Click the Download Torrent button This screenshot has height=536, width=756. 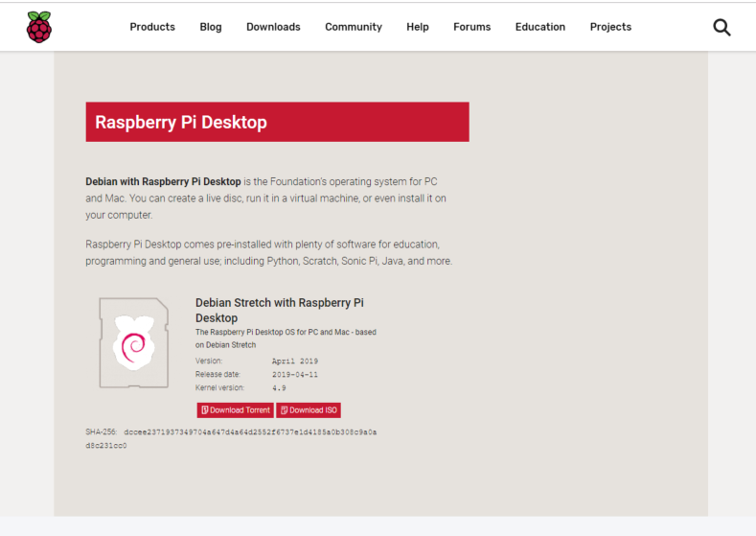point(236,410)
